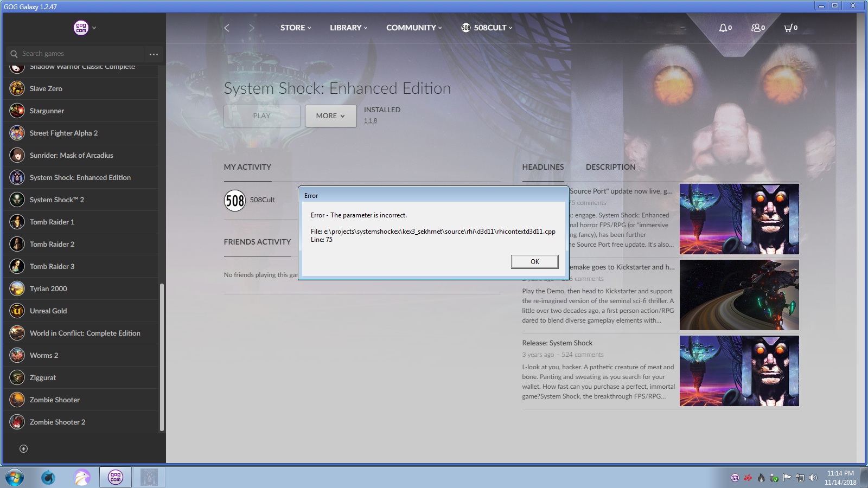The height and width of the screenshot is (488, 868).
Task: Select Worms 2 game icon
Action: 17,355
